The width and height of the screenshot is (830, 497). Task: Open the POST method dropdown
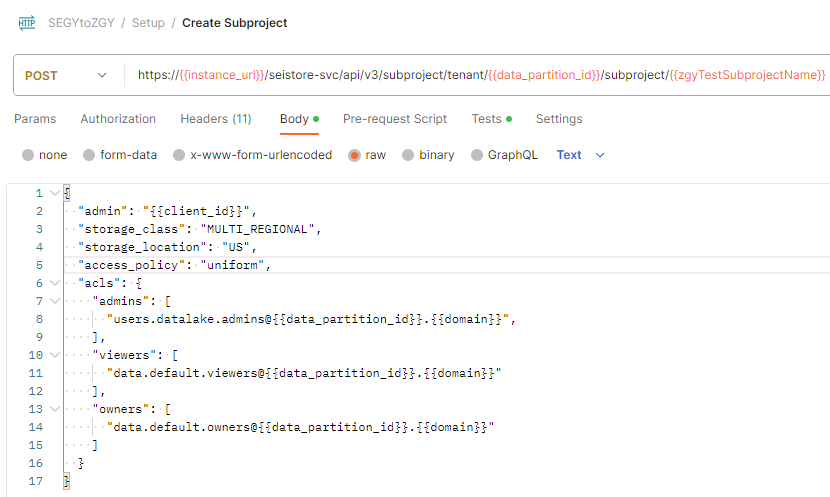[x=66, y=76]
